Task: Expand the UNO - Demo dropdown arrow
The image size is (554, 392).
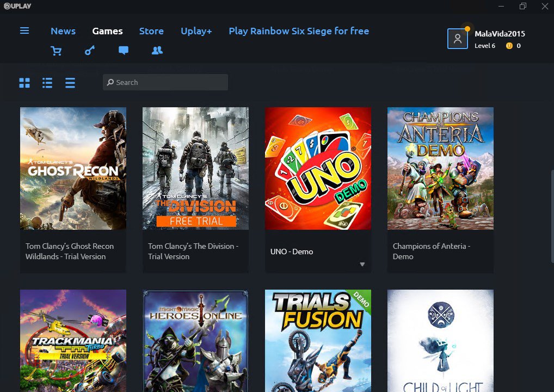Action: (x=362, y=265)
